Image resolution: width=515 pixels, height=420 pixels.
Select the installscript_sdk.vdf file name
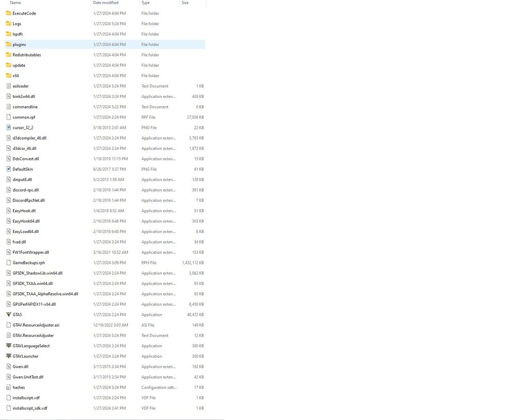[30, 408]
